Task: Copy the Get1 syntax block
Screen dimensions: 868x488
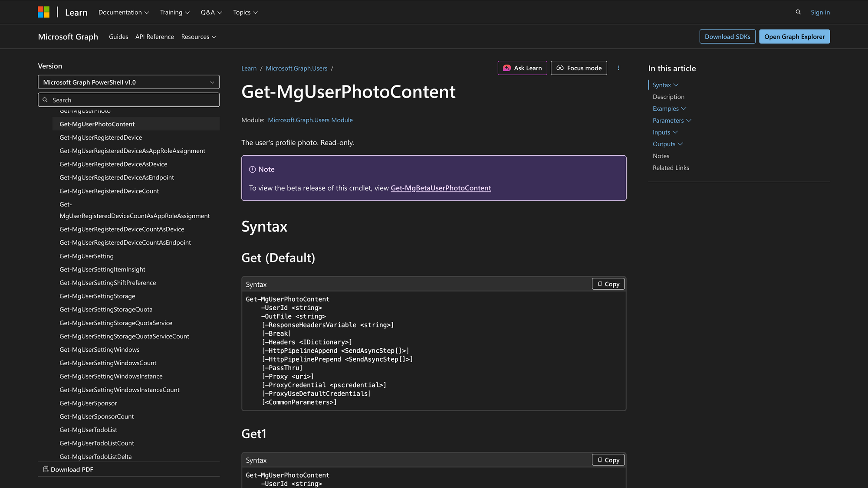Action: pos(608,460)
